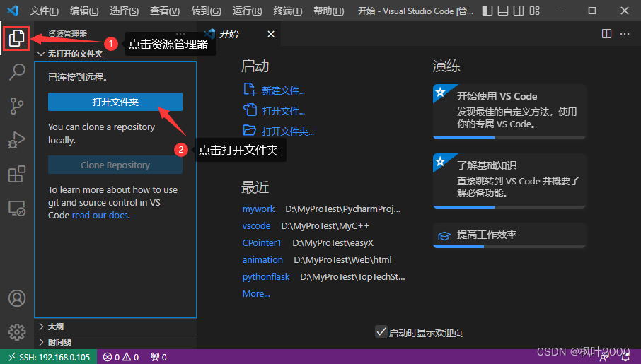The height and width of the screenshot is (364, 641).
Task: Open the 开始使用 VS Code walkthrough card
Action: point(509,111)
